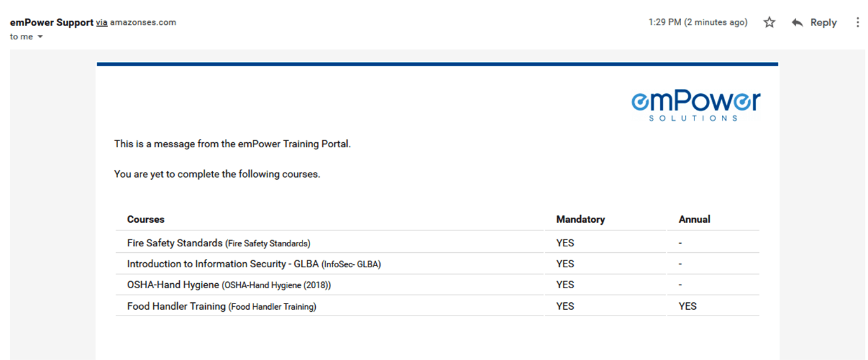Star this emPower Support email

(x=770, y=23)
